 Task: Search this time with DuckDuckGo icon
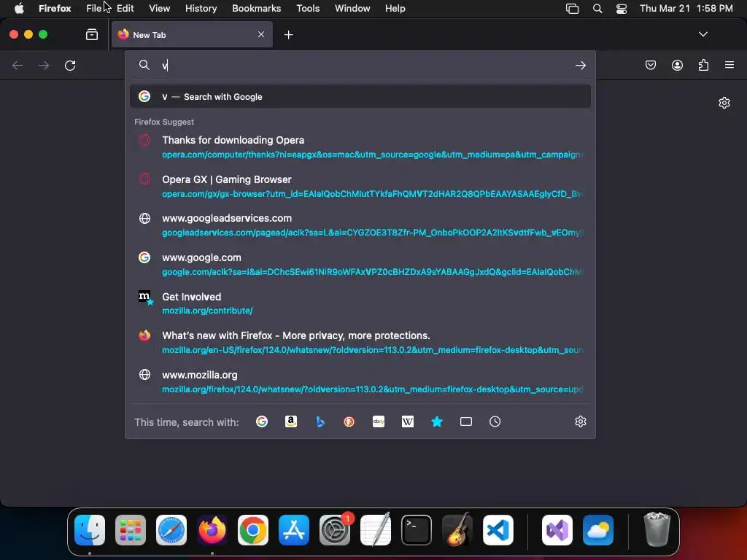349,421
